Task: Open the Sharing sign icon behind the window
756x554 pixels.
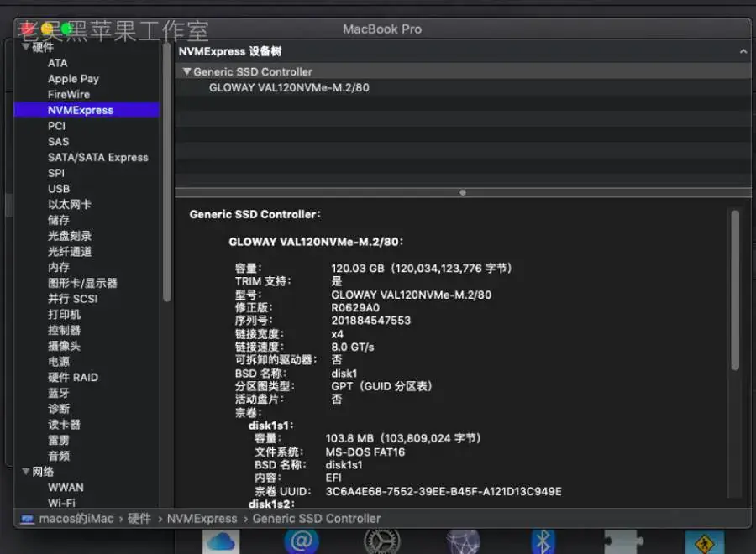Action: [x=705, y=543]
